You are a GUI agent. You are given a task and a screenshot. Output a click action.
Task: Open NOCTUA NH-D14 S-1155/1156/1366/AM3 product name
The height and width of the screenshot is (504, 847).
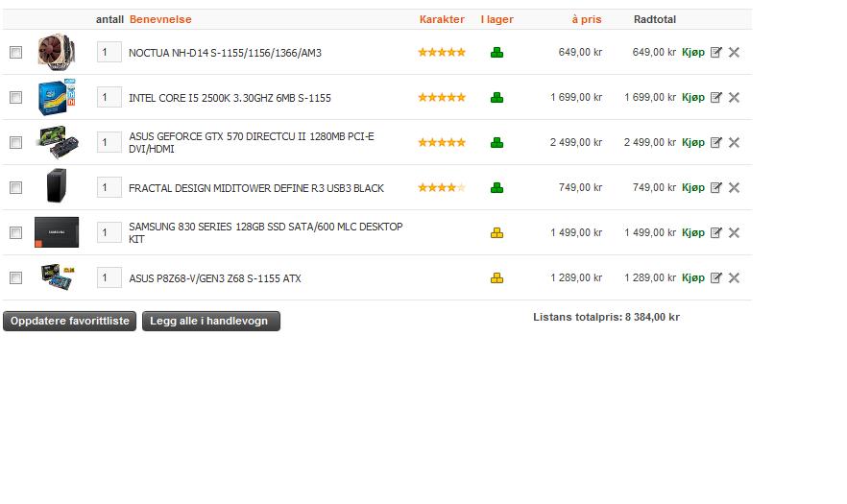click(x=225, y=53)
